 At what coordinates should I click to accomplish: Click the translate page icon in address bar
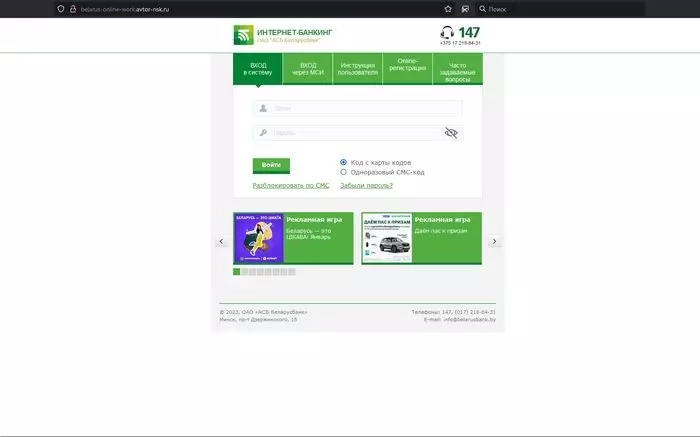(465, 9)
